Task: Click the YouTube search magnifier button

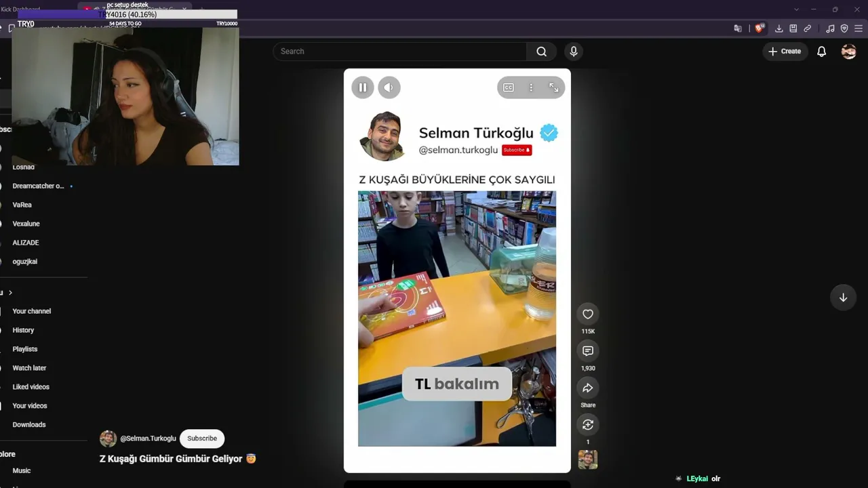Action: click(x=541, y=52)
